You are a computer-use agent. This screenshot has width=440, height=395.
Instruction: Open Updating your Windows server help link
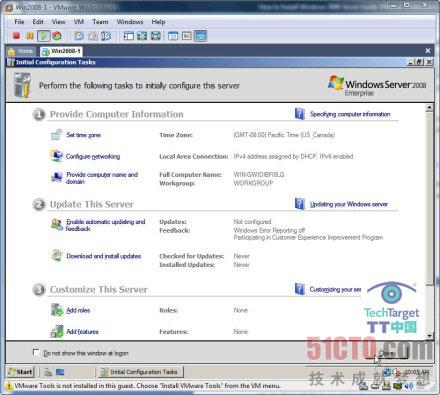click(x=349, y=204)
